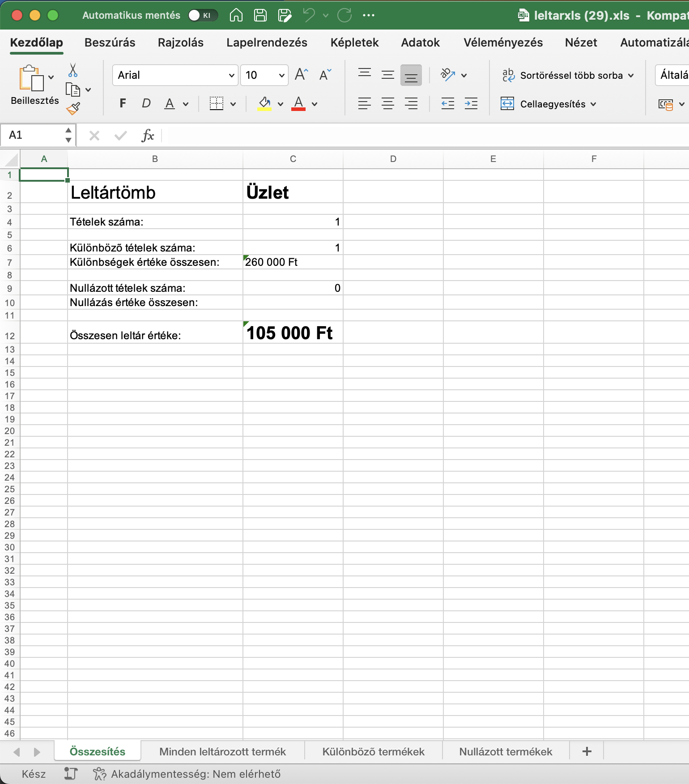Switch to Különbözõ termékek sheet tab
Image resolution: width=689 pixels, height=784 pixels.
pos(373,752)
